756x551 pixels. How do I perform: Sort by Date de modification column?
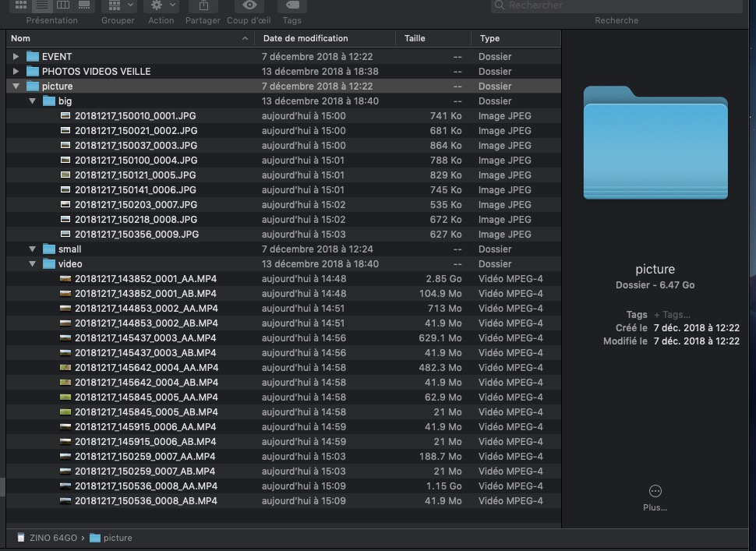[x=325, y=38]
